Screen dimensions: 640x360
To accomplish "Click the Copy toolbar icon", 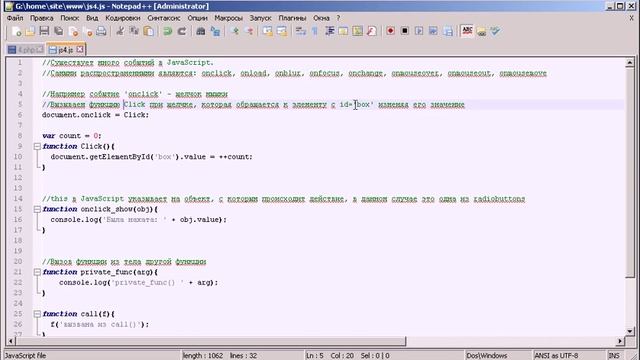I will 134,31.
